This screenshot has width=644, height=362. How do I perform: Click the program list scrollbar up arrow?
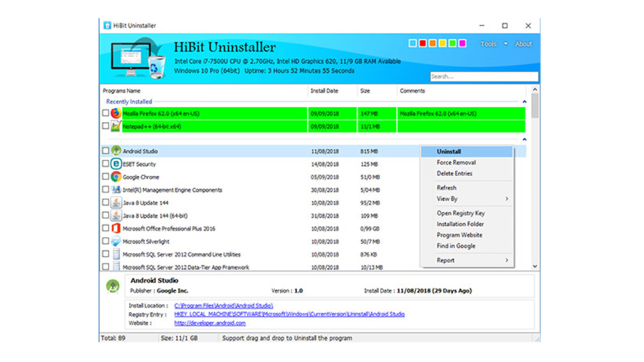[x=535, y=90]
